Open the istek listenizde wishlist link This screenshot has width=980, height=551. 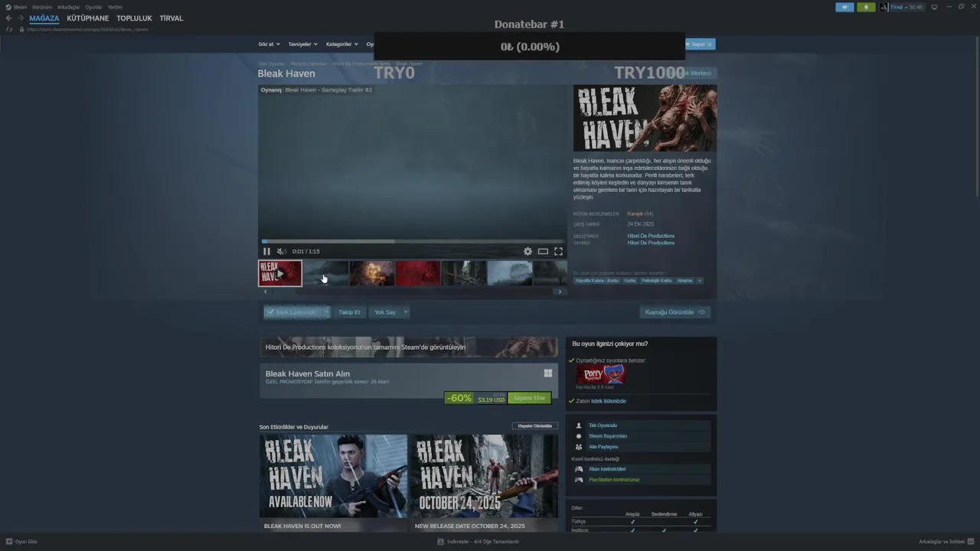[609, 401]
